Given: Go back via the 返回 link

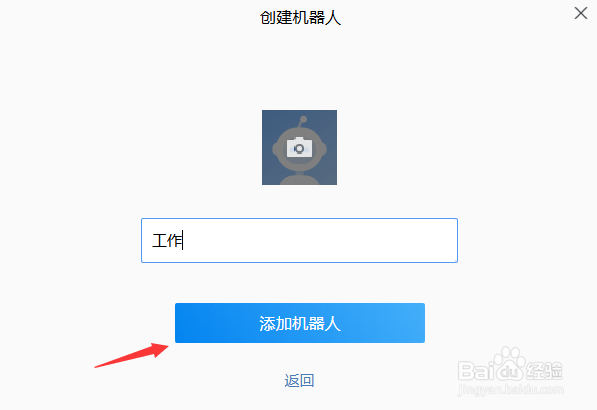Looking at the screenshot, I should (299, 380).
